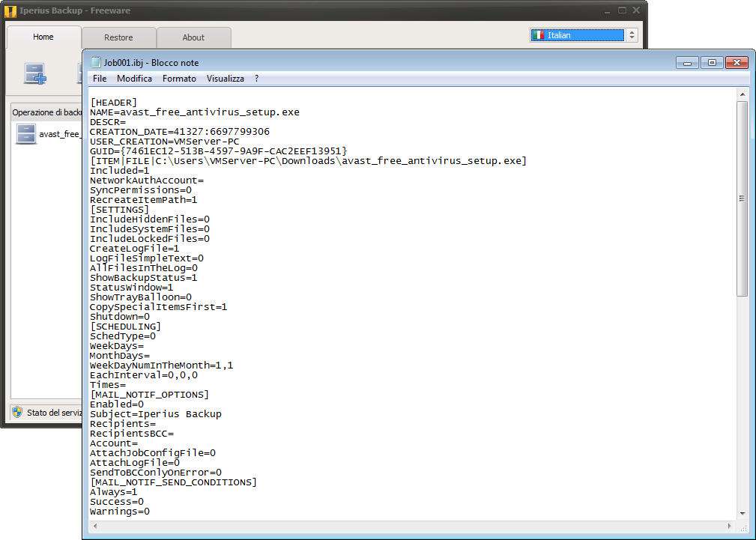
Task: Open the Italian language dropdown
Action: [577, 35]
